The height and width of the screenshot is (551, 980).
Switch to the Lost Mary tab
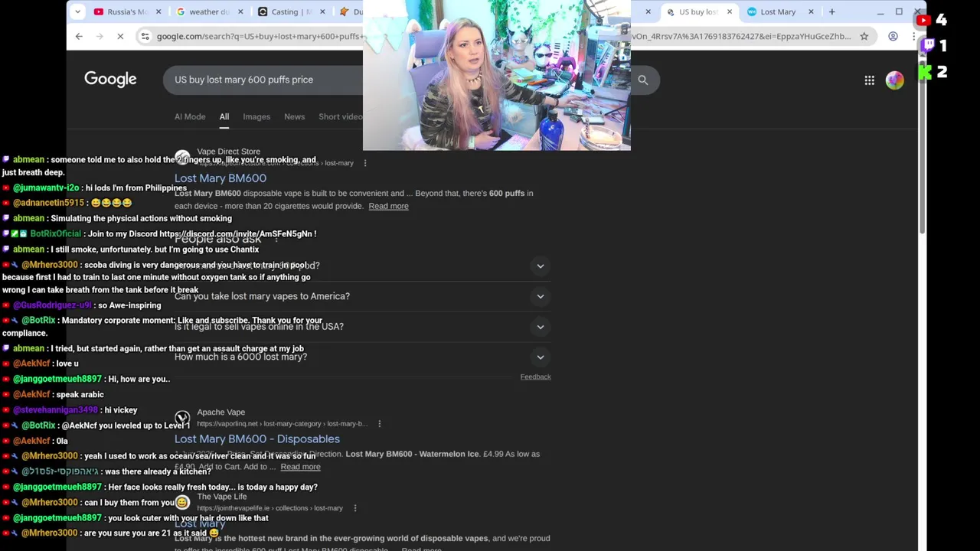(x=778, y=11)
